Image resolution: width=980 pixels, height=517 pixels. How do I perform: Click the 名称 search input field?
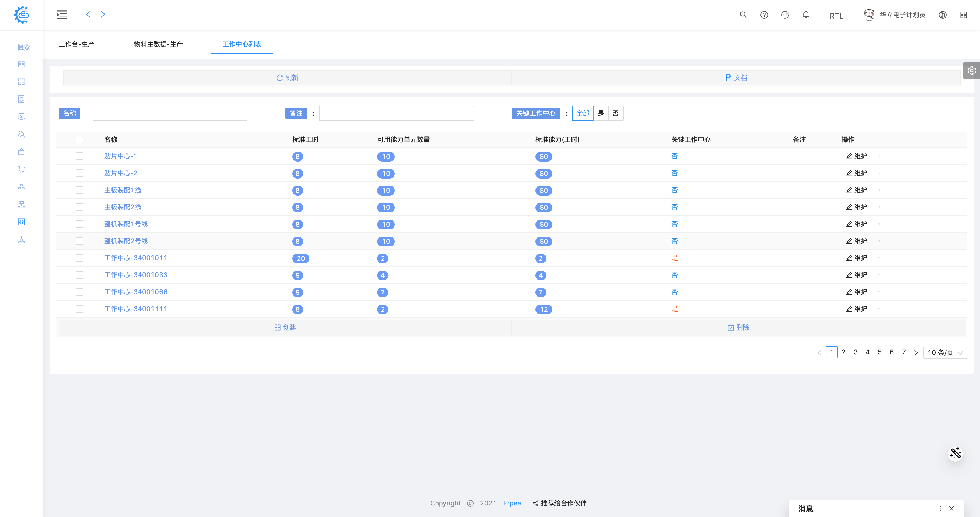click(x=170, y=113)
